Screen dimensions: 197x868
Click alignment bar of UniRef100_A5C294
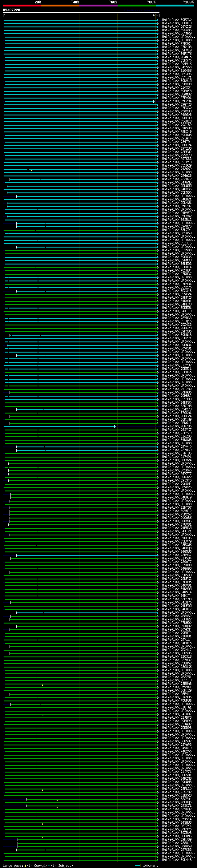[x=80, y=101]
